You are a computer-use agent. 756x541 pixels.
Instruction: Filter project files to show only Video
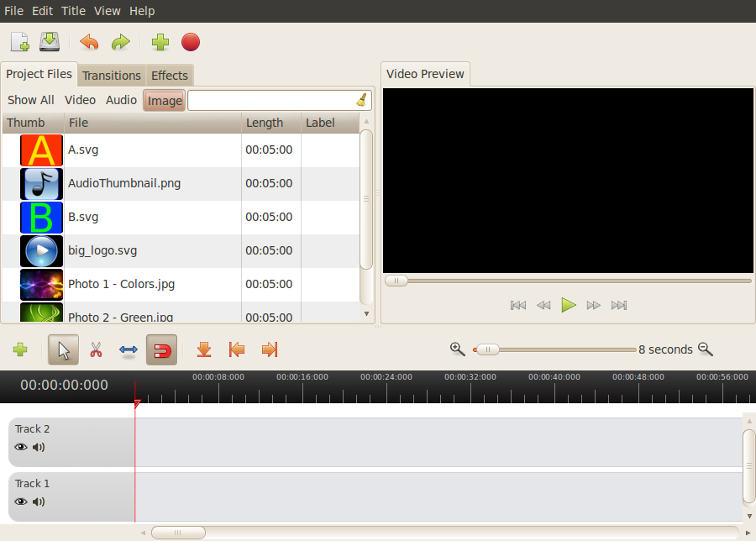80,99
